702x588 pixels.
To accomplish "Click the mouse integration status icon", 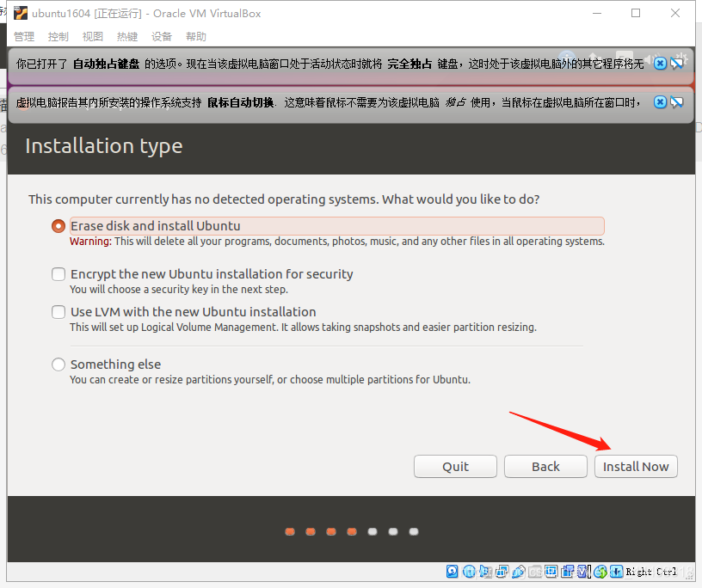I will point(600,572).
